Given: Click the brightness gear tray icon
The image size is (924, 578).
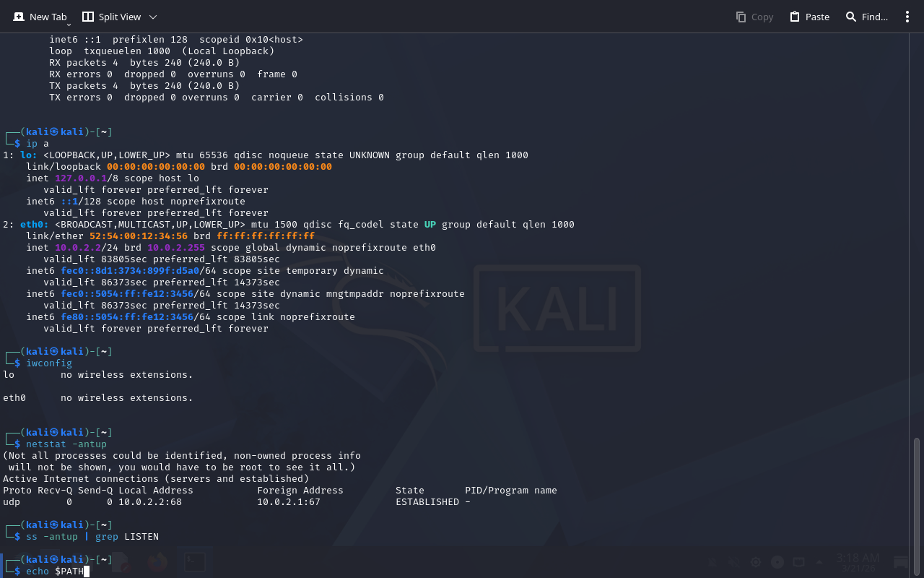Looking at the screenshot, I should coord(756,562).
